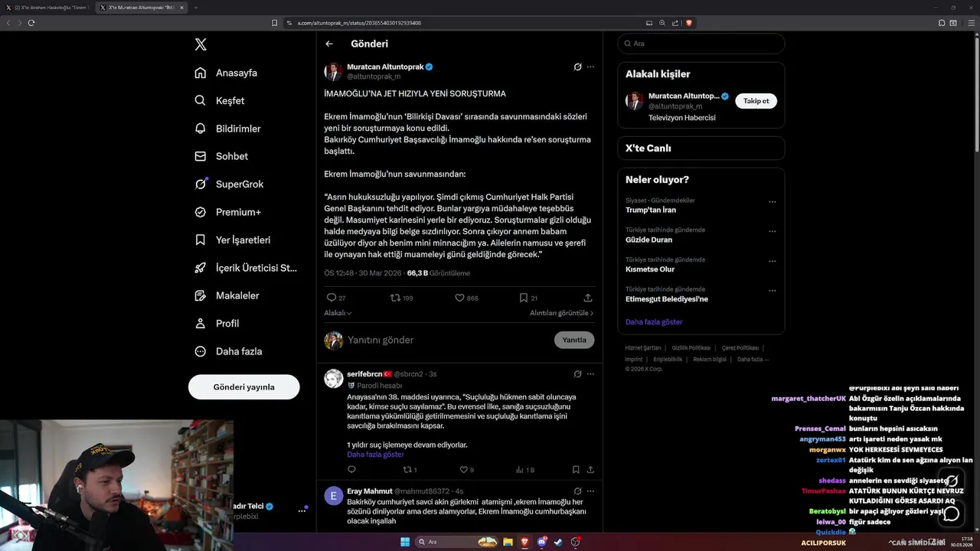The height and width of the screenshot is (551, 980).
Task: Click the Yer İşaretleri bookmark icon
Action: pyautogui.click(x=201, y=240)
